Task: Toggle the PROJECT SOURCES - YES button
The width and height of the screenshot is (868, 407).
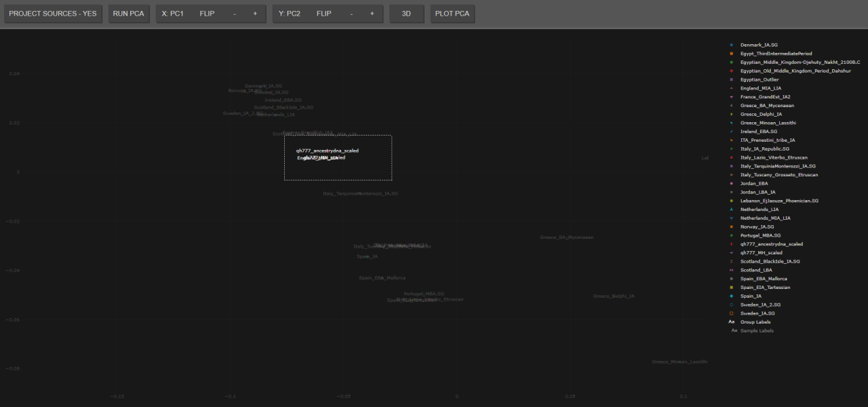Action: 53,14
